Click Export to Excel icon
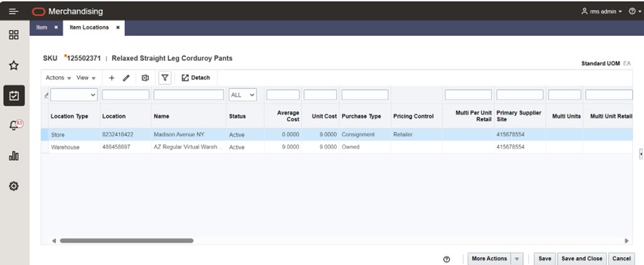This screenshot has width=644, height=265. (145, 78)
